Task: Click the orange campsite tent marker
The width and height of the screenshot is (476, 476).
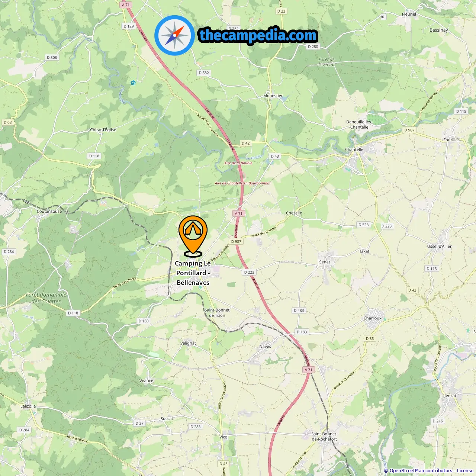Action: [193, 235]
